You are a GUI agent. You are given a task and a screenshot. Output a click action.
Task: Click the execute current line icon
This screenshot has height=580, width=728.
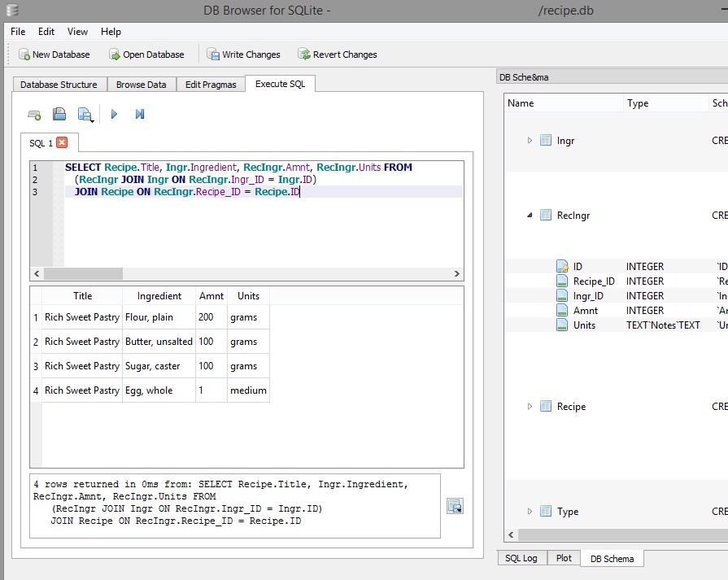[x=140, y=115]
